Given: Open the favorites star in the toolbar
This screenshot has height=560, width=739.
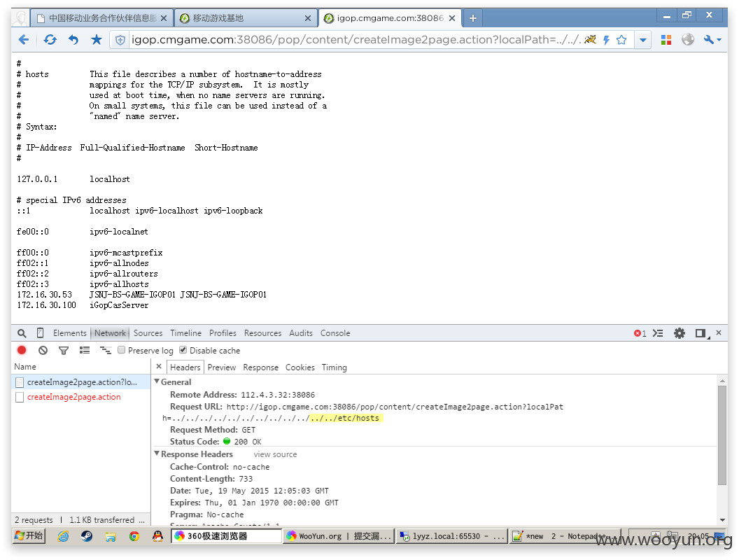Looking at the screenshot, I should [x=97, y=40].
